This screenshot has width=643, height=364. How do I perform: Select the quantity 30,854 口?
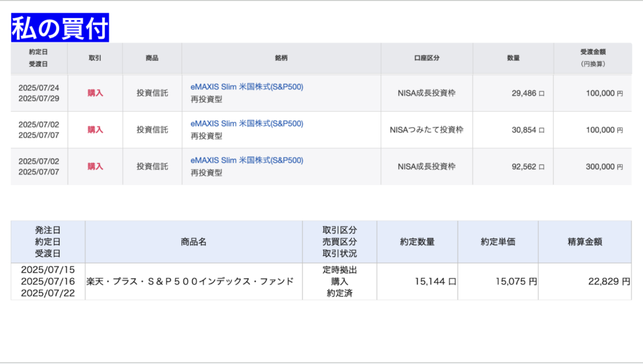pos(527,130)
